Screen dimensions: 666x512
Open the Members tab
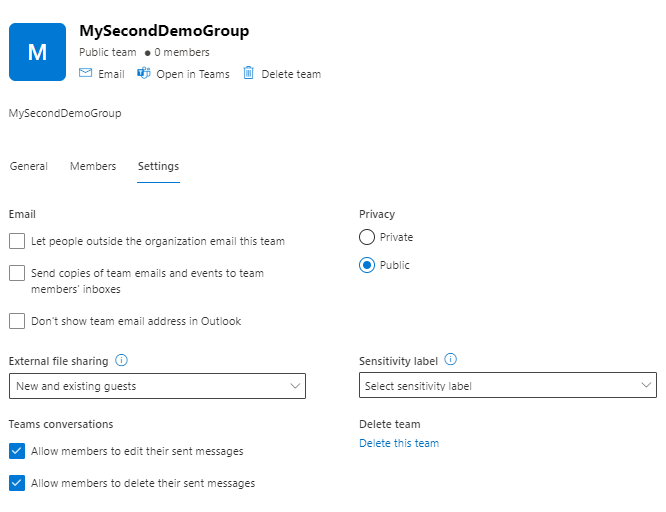(x=93, y=166)
